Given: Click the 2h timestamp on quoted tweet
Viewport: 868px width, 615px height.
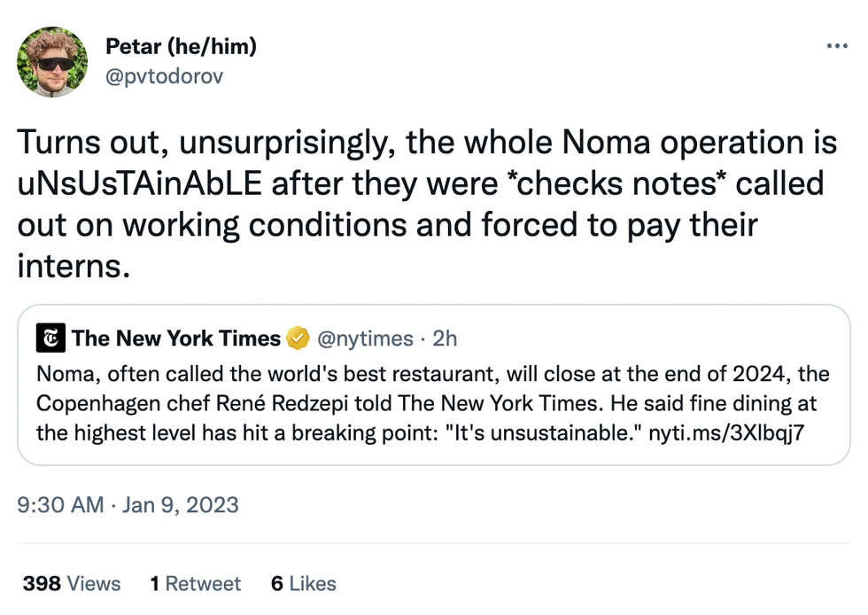Looking at the screenshot, I should coord(445,338).
